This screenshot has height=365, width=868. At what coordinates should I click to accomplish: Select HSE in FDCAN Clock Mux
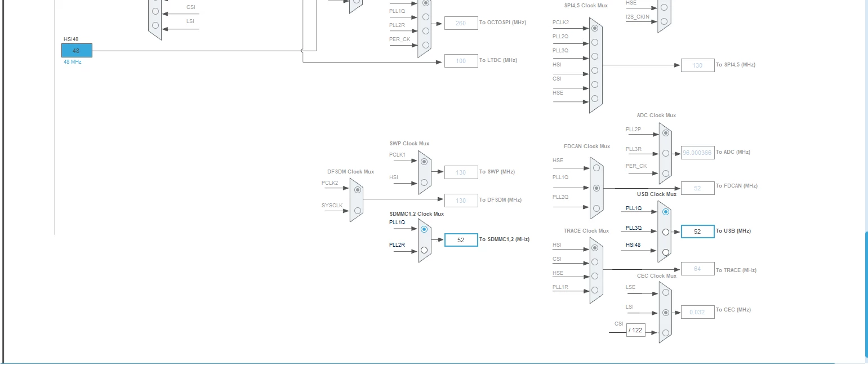pyautogui.click(x=597, y=167)
